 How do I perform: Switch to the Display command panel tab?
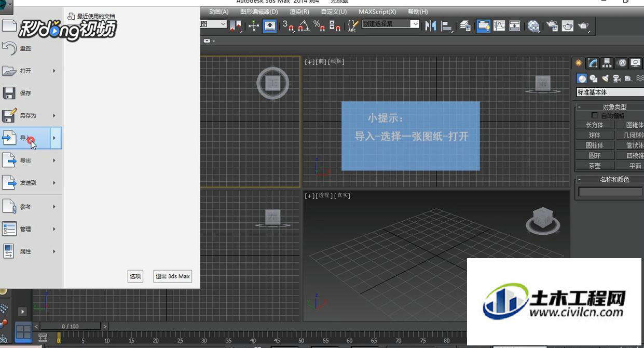[636, 63]
